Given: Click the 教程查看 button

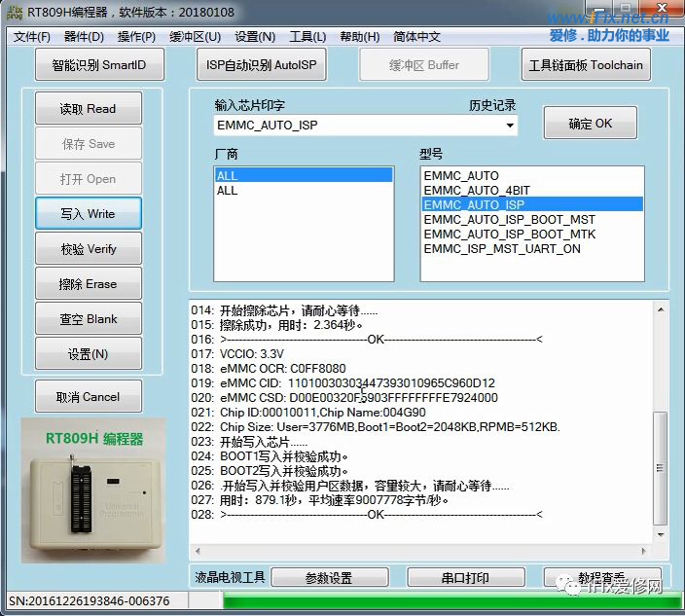Looking at the screenshot, I should pyautogui.click(x=602, y=577).
